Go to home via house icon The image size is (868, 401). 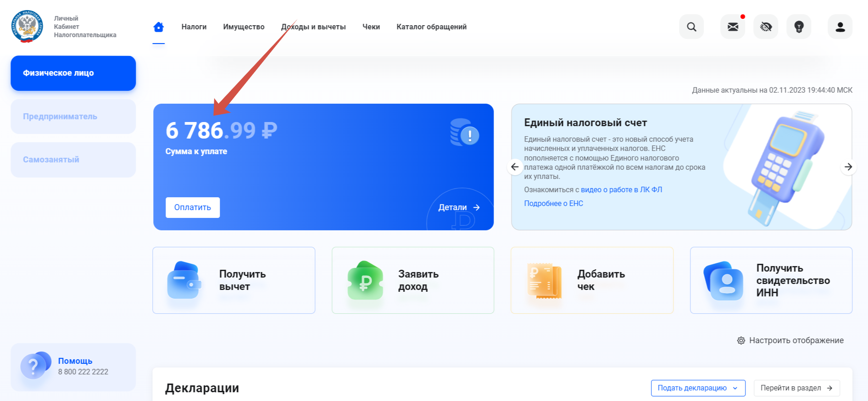coord(159,27)
